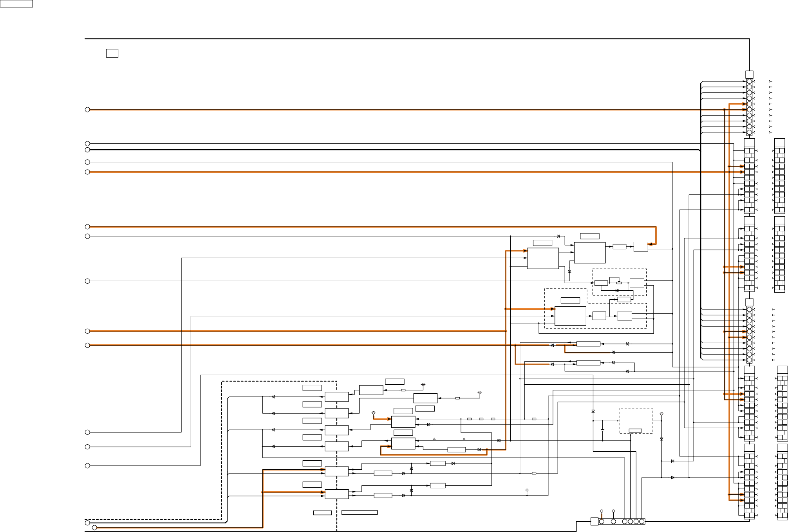Click the empty tab box in the window's top-left corner
This screenshot has width=788, height=532.
16,4
